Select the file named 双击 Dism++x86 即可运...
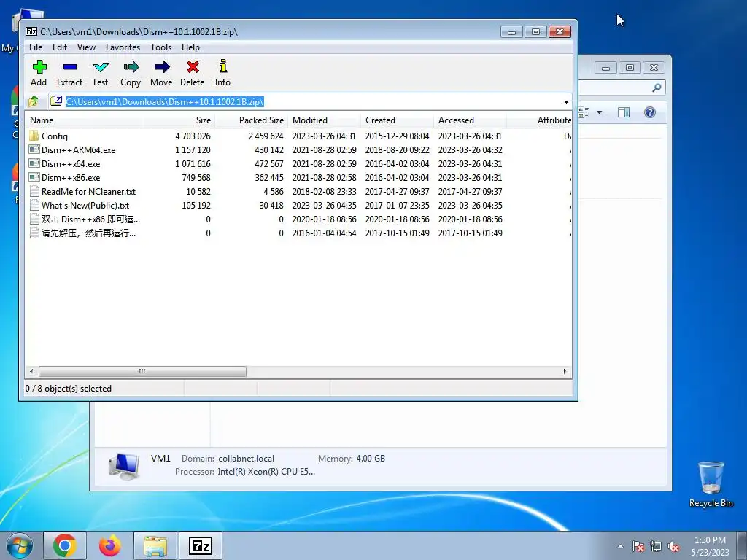 90,219
